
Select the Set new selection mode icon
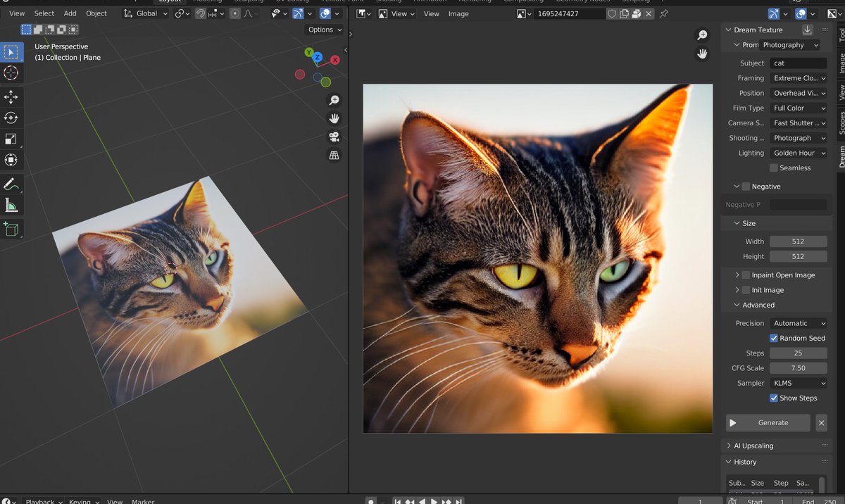tap(26, 29)
